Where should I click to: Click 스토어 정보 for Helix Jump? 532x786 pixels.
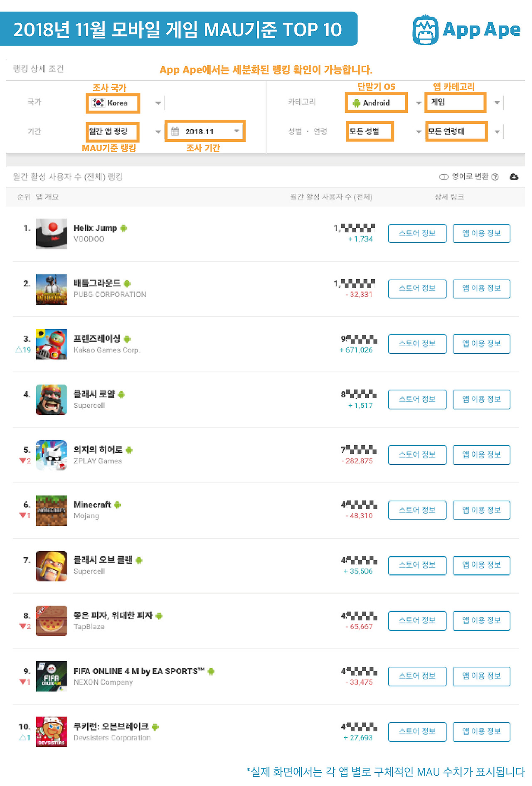pyautogui.click(x=417, y=234)
